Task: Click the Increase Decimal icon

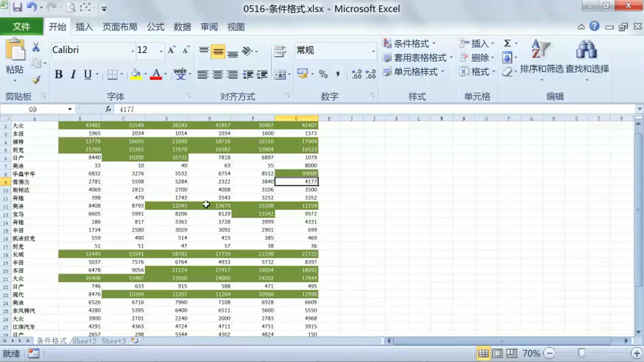Action: click(x=356, y=74)
